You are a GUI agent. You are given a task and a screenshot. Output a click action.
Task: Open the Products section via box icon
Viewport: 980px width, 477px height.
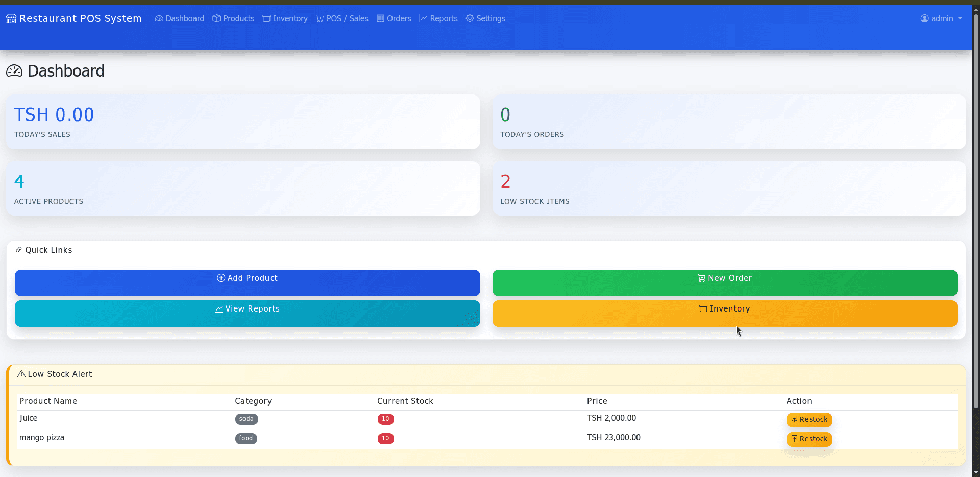pos(216,18)
